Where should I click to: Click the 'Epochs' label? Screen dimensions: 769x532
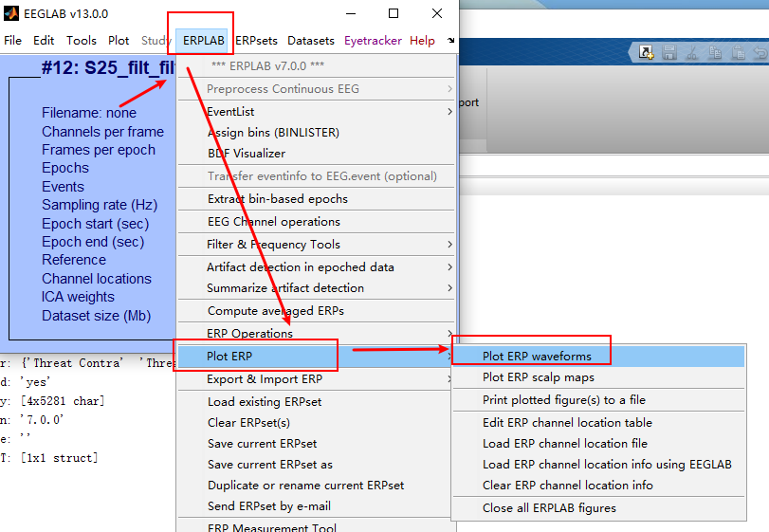point(65,168)
